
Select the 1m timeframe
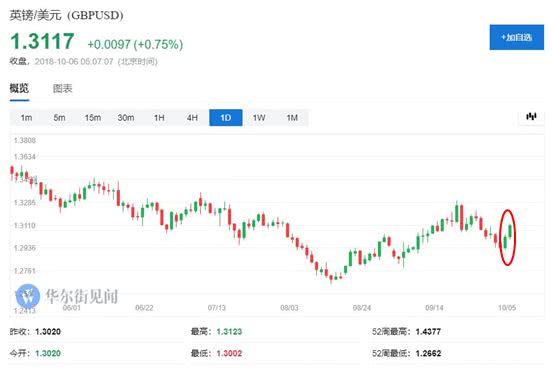click(26, 118)
